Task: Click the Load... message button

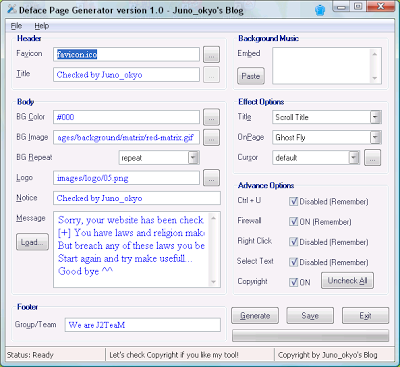Action: (x=32, y=242)
